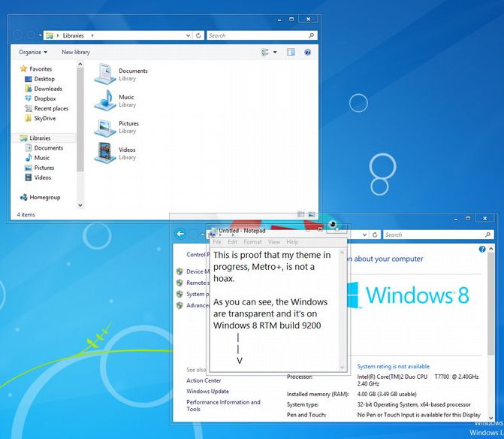The width and height of the screenshot is (504, 439).
Task: Open the Pictures library icon in main pane
Action: click(105, 127)
